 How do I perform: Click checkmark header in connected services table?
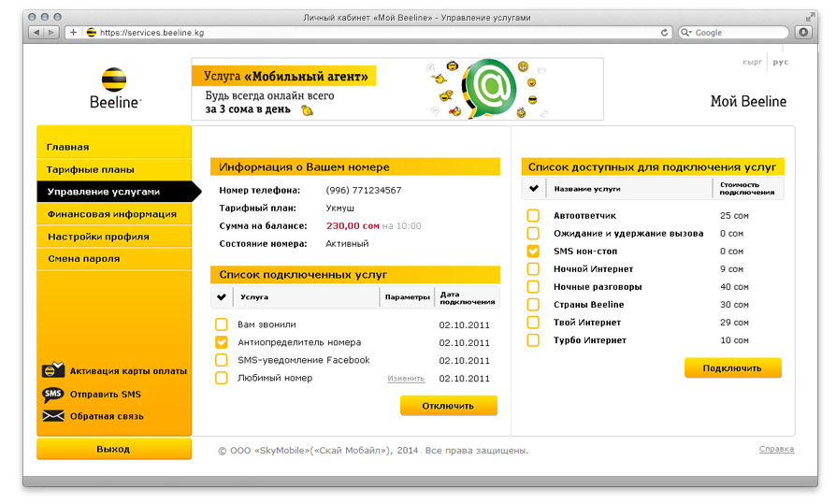click(222, 297)
